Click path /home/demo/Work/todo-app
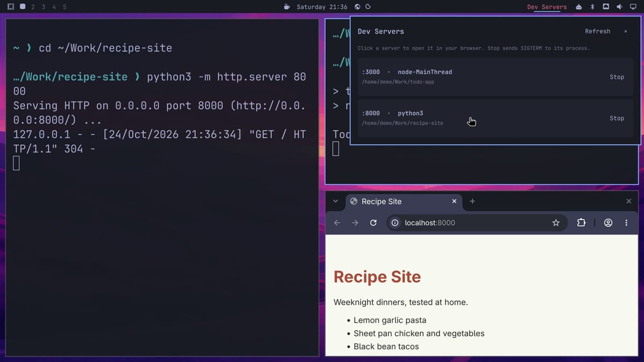Image resolution: width=644 pixels, height=362 pixels. pyautogui.click(x=398, y=82)
